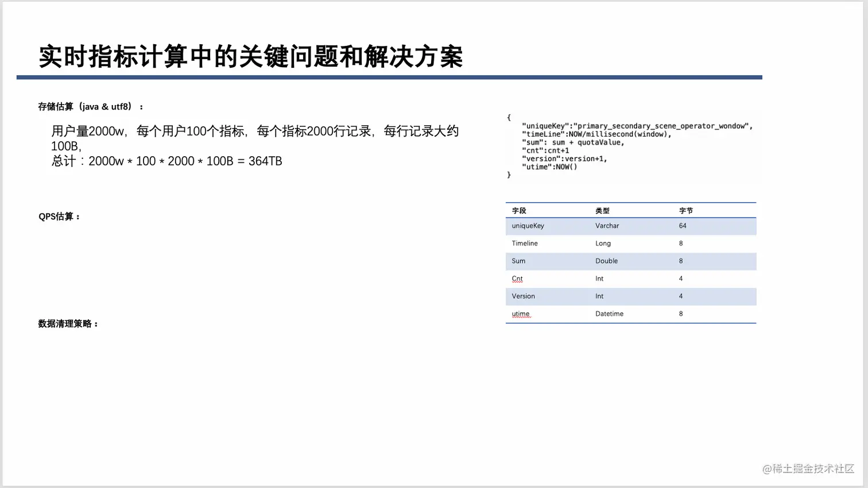Viewport: 868px width, 488px height.
Task: Click the 字节 column header
Action: pos(686,211)
